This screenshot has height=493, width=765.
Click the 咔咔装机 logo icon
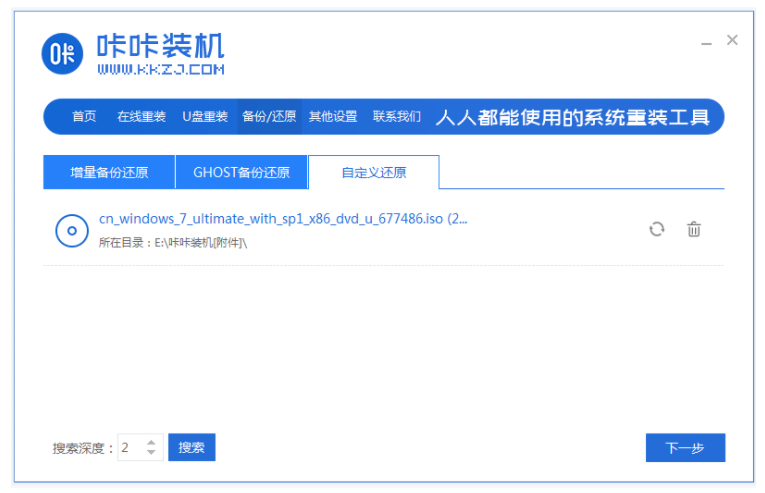point(63,53)
